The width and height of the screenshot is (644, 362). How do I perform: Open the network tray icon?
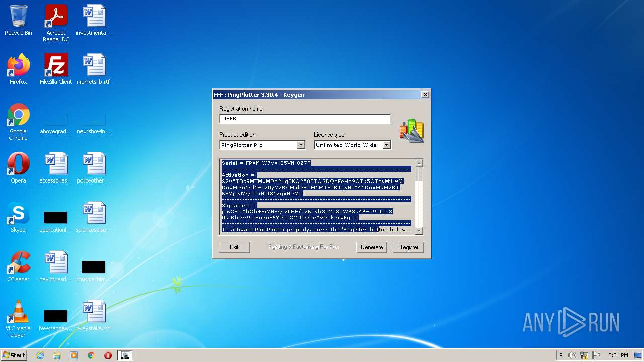584,355
